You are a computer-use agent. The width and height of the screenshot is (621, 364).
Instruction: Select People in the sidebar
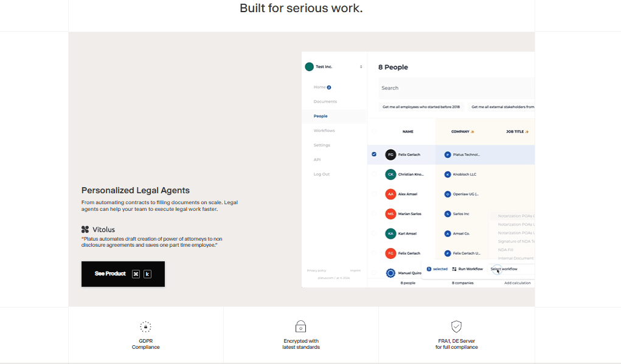click(x=321, y=116)
